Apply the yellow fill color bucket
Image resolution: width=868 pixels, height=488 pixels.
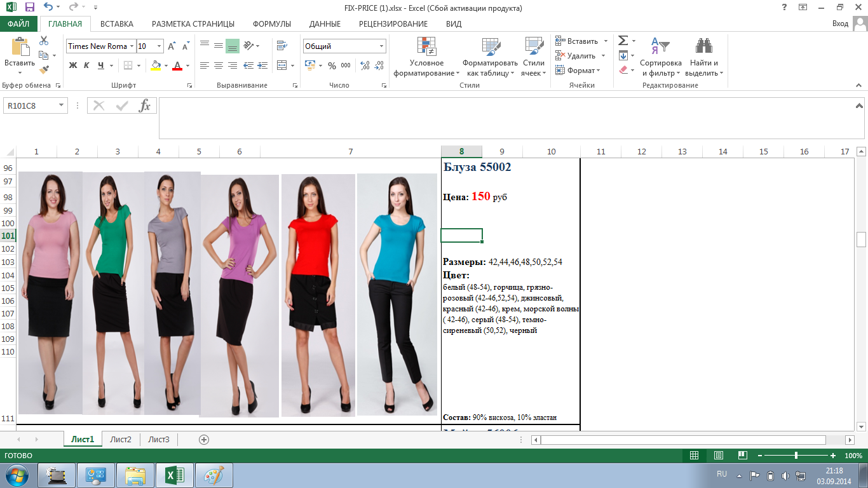156,65
